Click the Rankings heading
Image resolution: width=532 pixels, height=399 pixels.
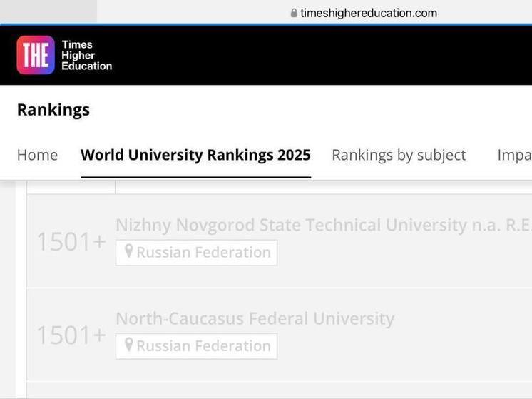[53, 110]
